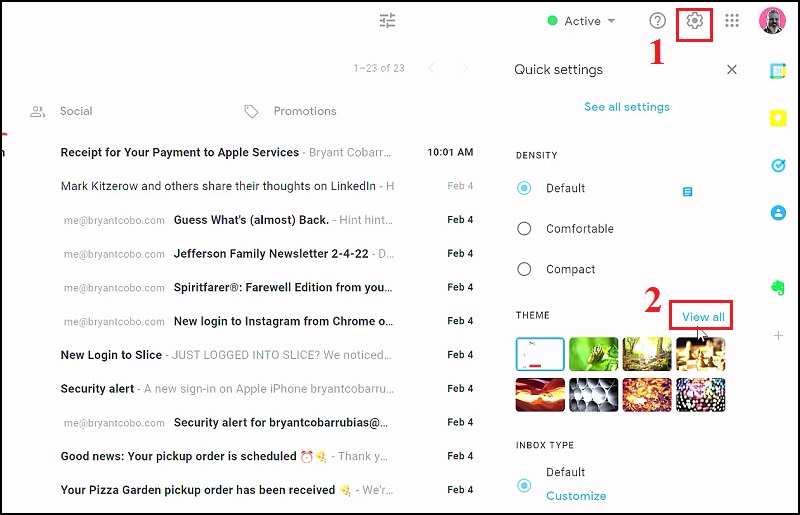Viewport: 800px width, 515px height.
Task: Click the Settings gear icon
Action: [x=694, y=21]
